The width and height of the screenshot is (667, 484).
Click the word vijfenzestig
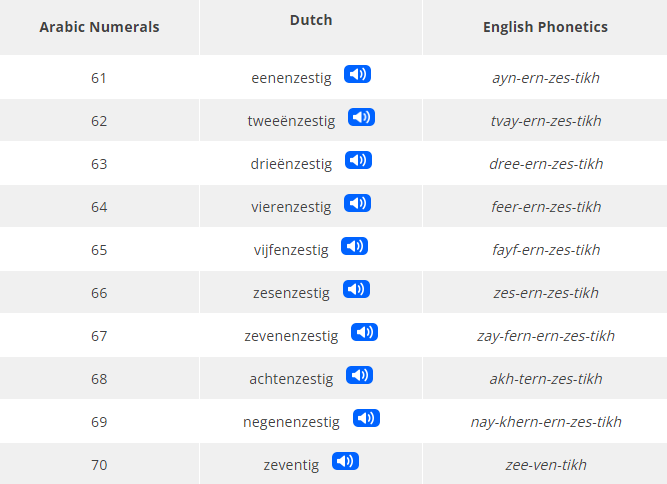click(x=291, y=250)
